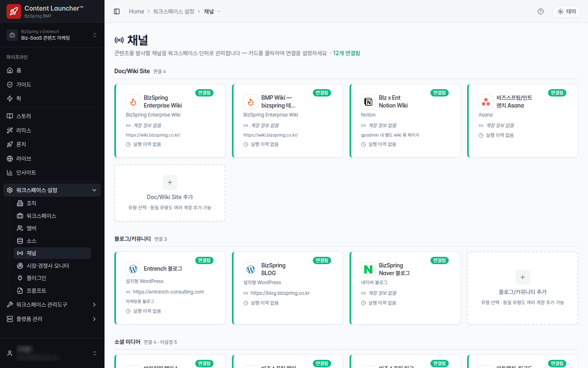Click the Notion icon on Biz x Ent card
Viewport: 588px width, 368px height.
coord(368,102)
